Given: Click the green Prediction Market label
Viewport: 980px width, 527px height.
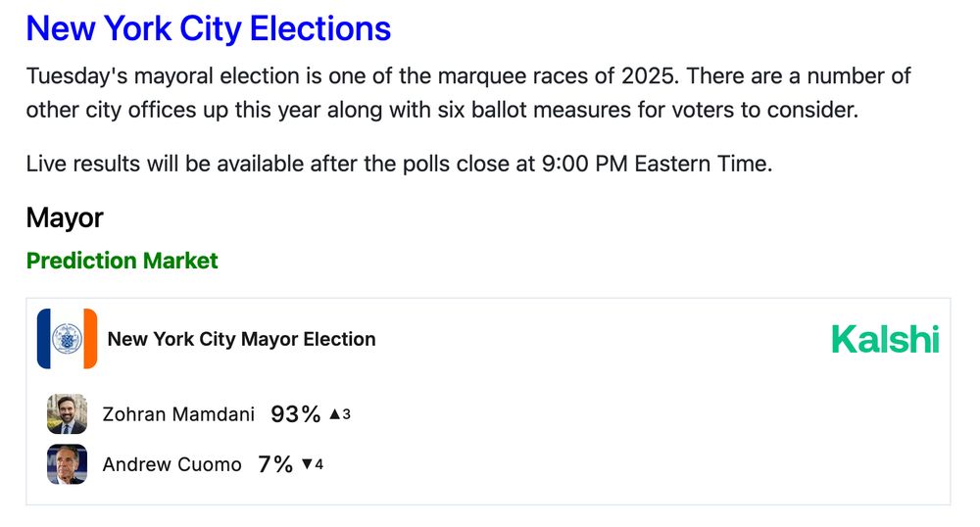Looking at the screenshot, I should [x=122, y=261].
